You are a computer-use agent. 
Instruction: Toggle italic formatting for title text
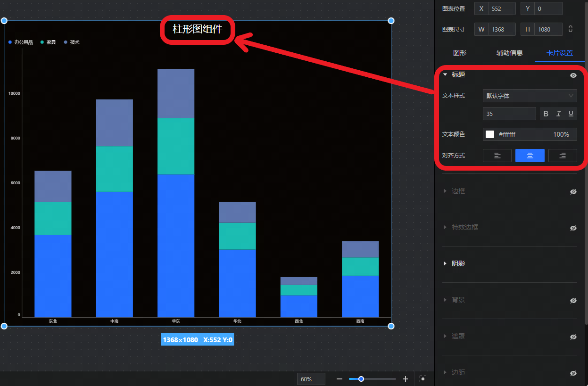pyautogui.click(x=558, y=114)
